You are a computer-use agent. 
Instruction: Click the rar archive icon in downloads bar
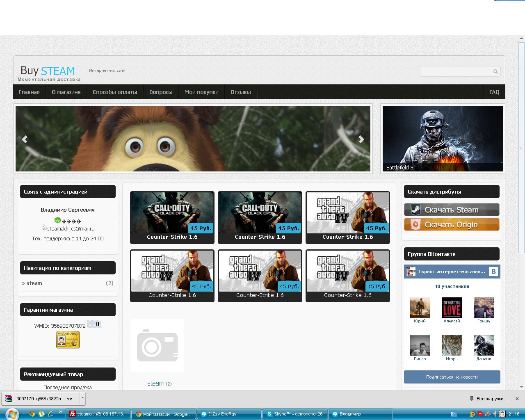[9, 398]
